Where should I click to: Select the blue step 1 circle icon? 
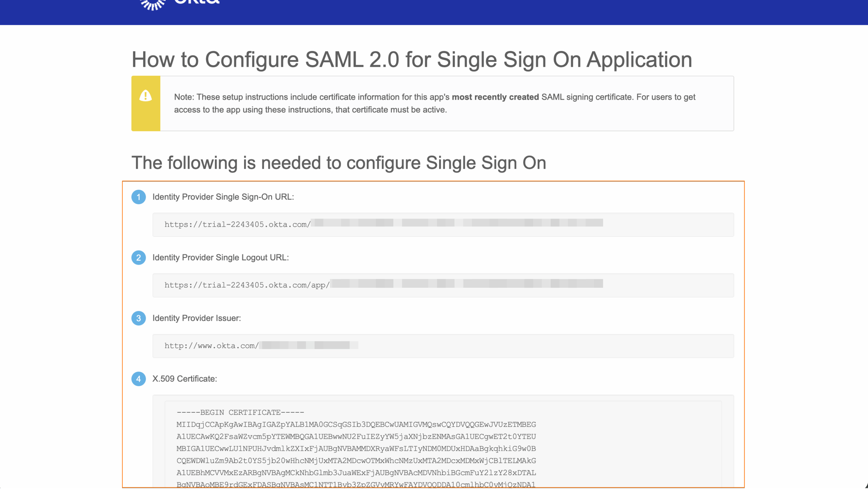[138, 197]
